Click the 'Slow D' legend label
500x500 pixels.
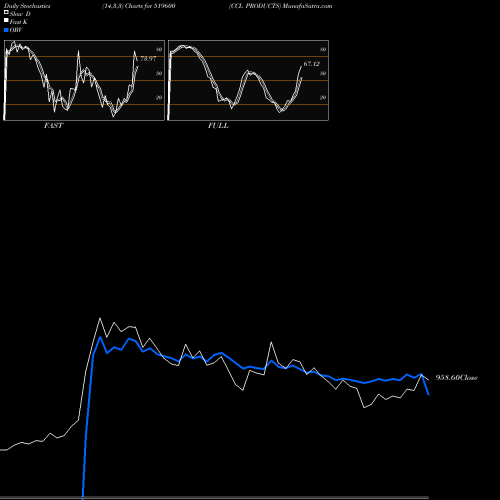20,14
